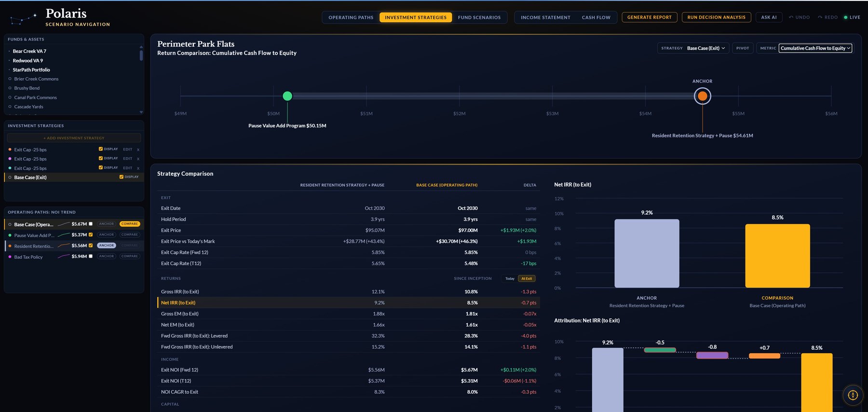868x412 pixels.
Task: Open the Ask AI assistant
Action: click(x=769, y=17)
